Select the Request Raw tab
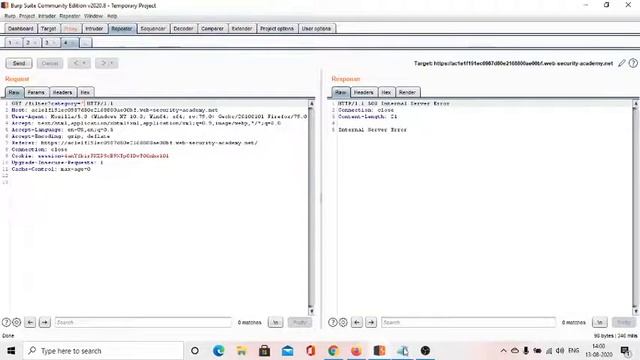This screenshot has width=640, height=360. click(x=14, y=92)
